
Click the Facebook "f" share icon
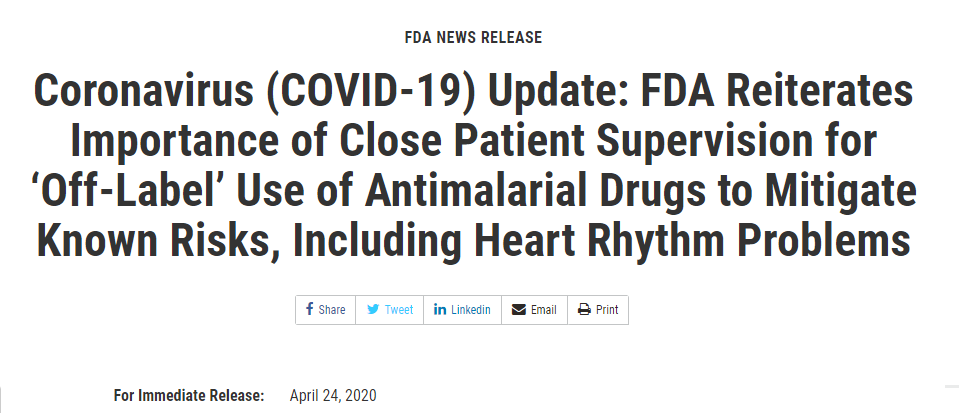[309, 309]
